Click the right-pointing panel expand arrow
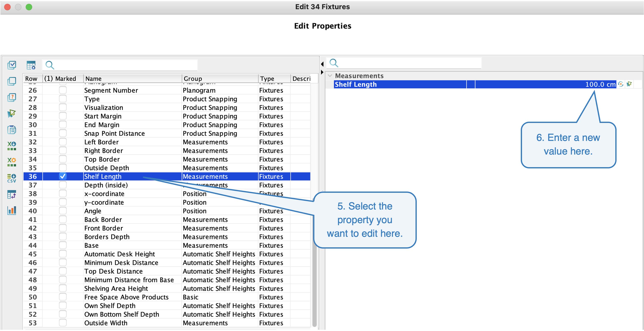The height and width of the screenshot is (331, 644). tap(322, 72)
